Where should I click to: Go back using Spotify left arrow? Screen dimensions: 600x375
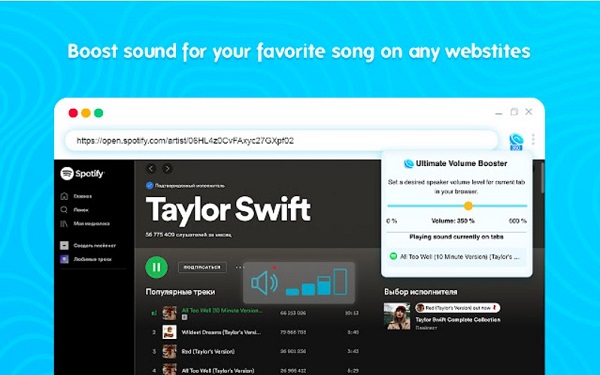(x=152, y=168)
